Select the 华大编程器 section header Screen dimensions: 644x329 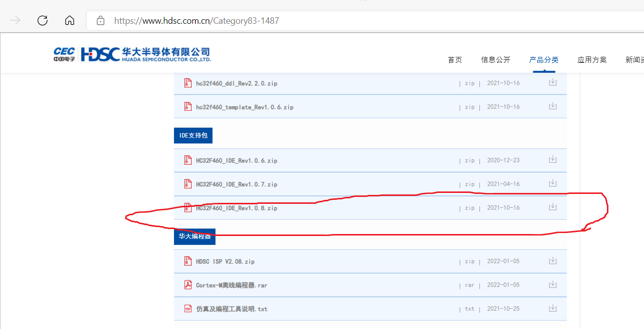pyautogui.click(x=195, y=236)
